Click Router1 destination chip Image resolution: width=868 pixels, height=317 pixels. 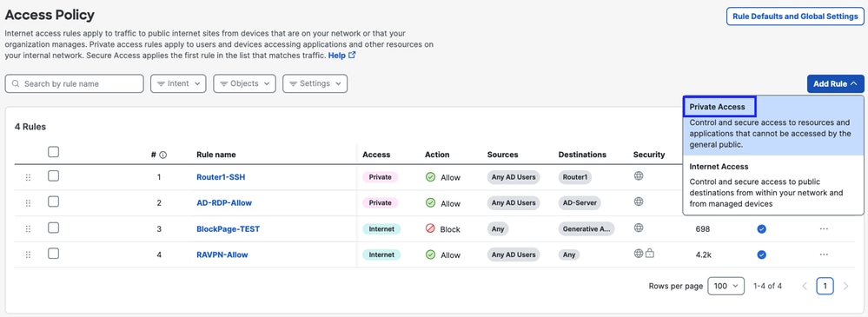(574, 177)
